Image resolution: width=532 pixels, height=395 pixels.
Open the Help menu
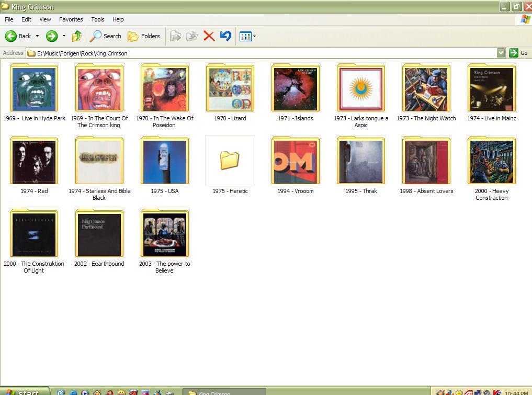pyautogui.click(x=118, y=19)
